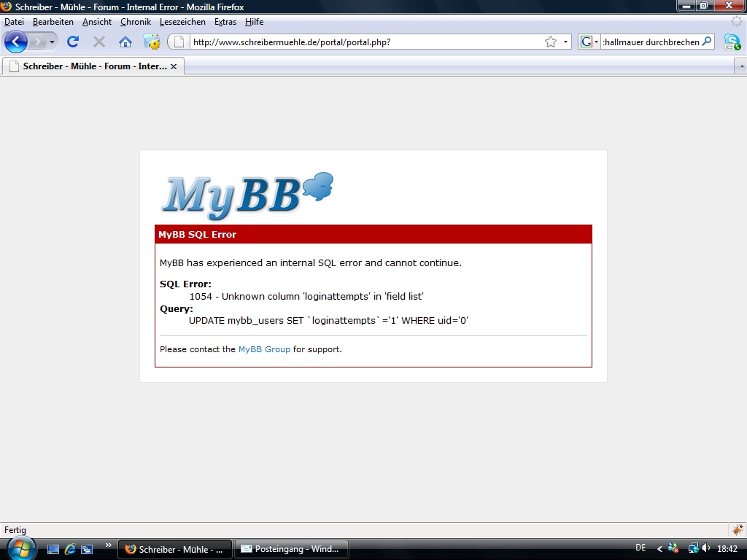Expand the quick launch overflow chevron
The width and height of the screenshot is (747, 560).
click(x=109, y=545)
